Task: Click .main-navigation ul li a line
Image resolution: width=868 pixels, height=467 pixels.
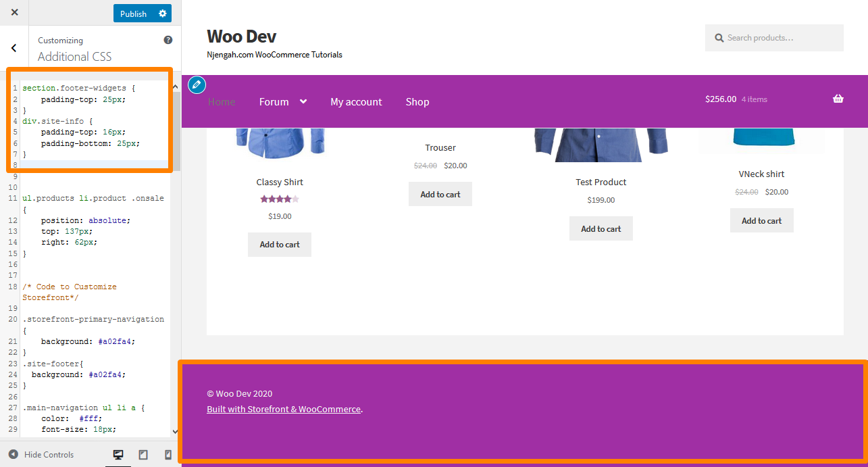Action: point(84,408)
